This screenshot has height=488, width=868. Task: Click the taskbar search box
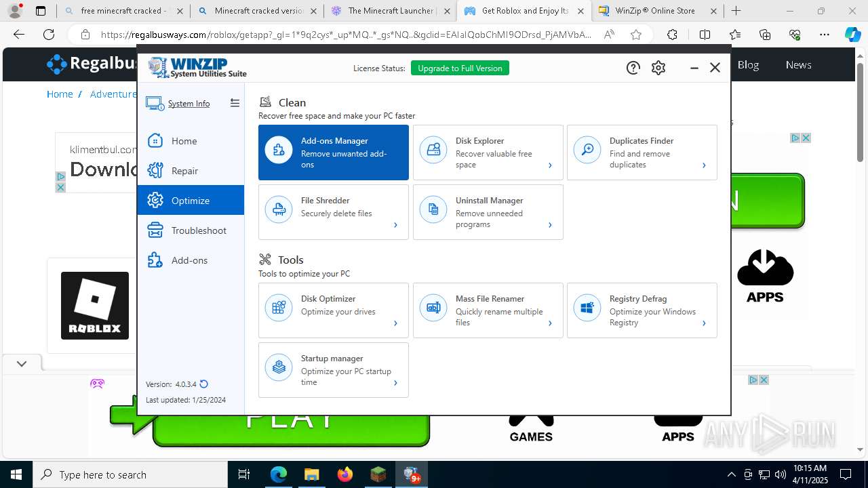pyautogui.click(x=130, y=474)
